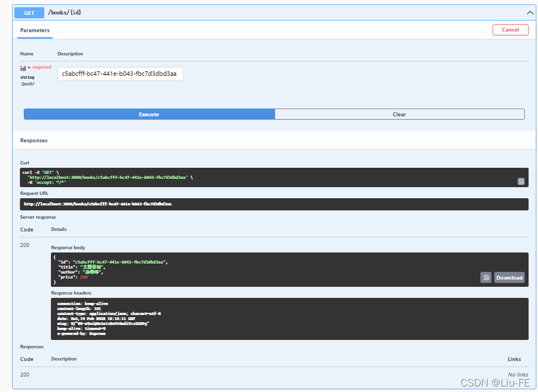The height and width of the screenshot is (392, 538).
Task: Click the Responses section heading
Action: tap(34, 141)
